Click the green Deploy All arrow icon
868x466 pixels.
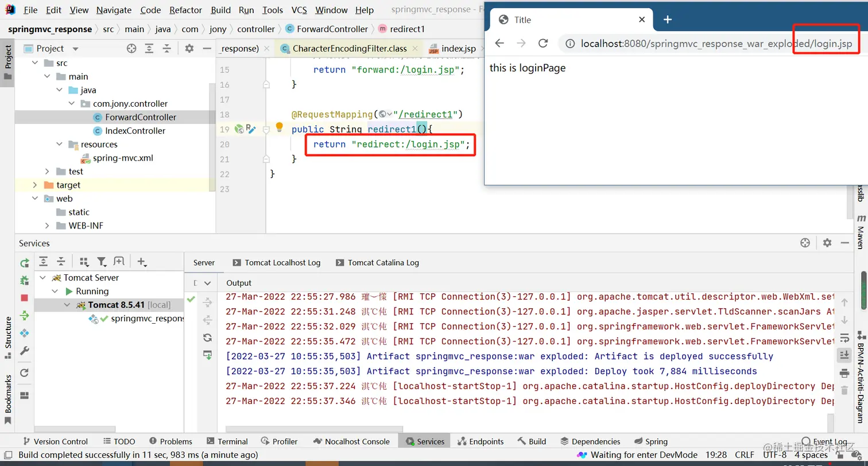click(x=25, y=315)
